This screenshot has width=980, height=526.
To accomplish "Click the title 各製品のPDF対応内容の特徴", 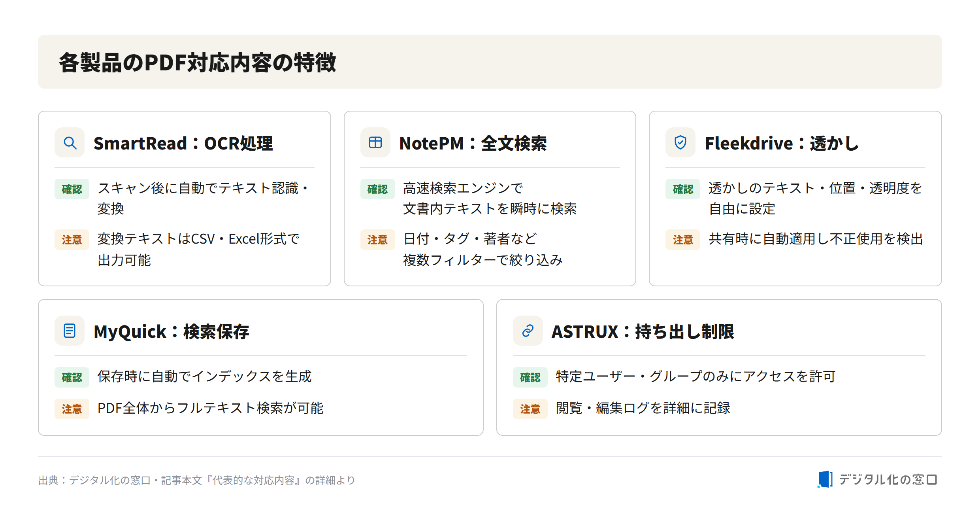I will (x=198, y=62).
